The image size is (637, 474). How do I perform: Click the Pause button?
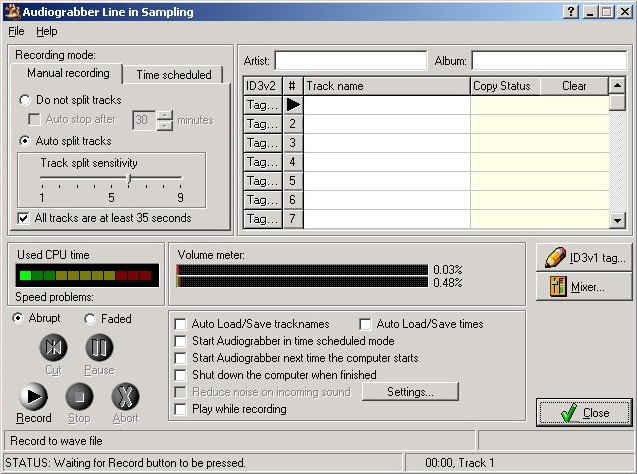99,347
